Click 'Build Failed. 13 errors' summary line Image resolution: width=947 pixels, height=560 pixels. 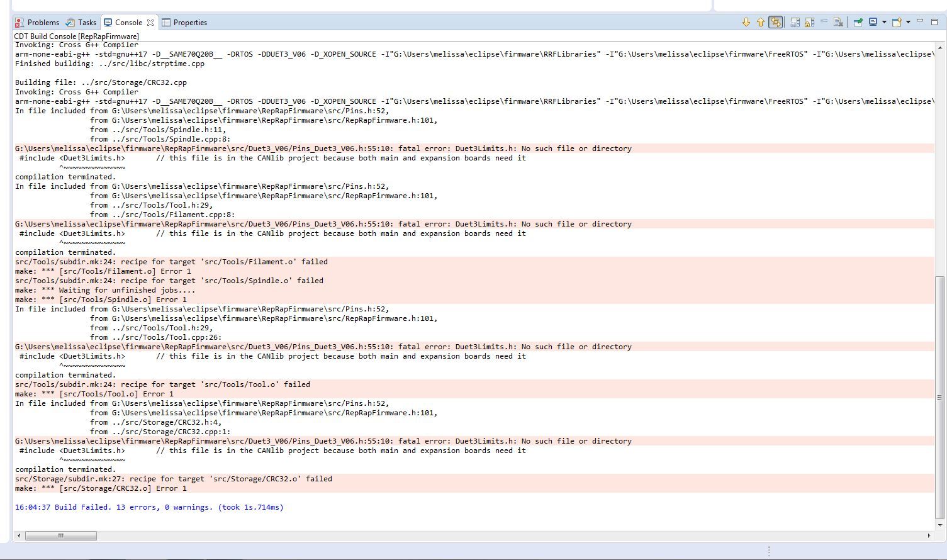[x=149, y=507]
